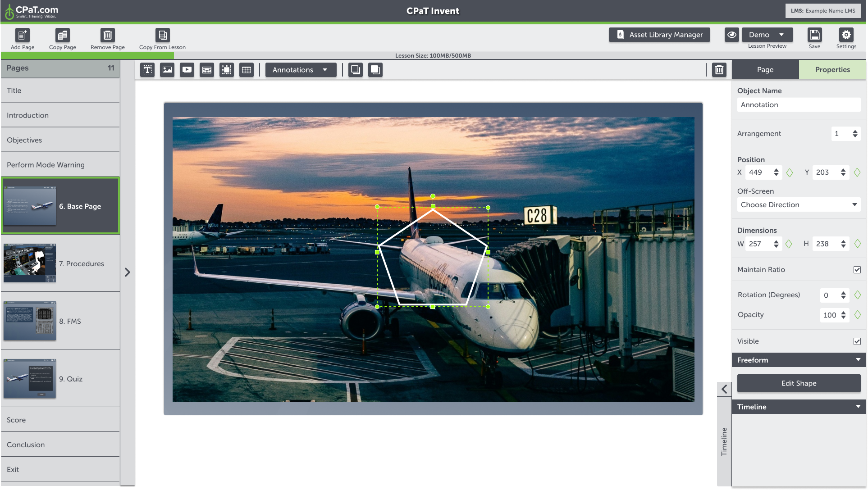Insert a text box object
Screen dimensions: 868x490
click(x=147, y=70)
